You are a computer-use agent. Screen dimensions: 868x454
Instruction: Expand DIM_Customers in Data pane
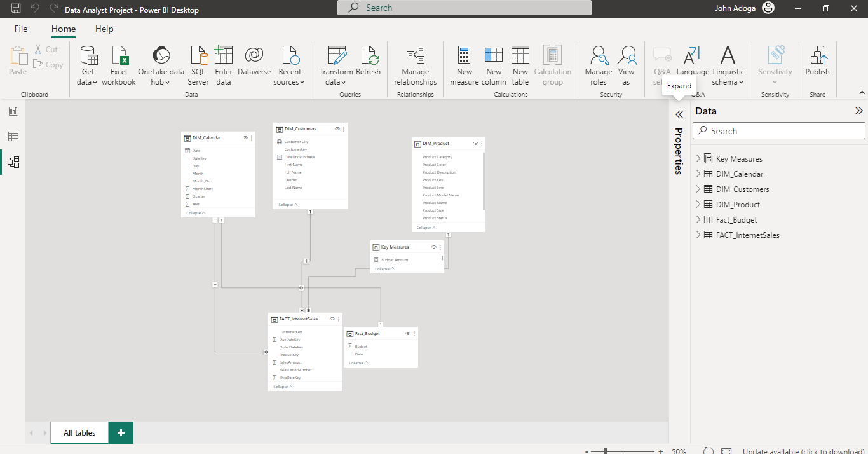pyautogui.click(x=698, y=189)
